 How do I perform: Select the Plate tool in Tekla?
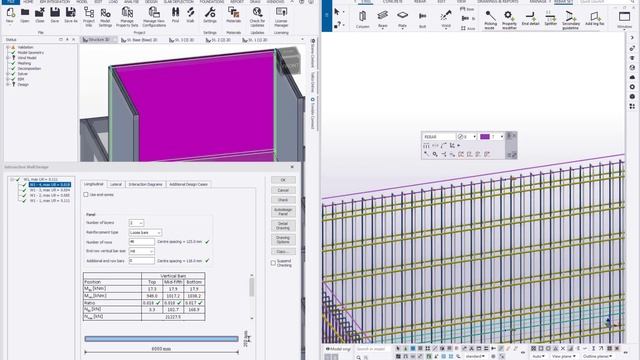[402, 19]
